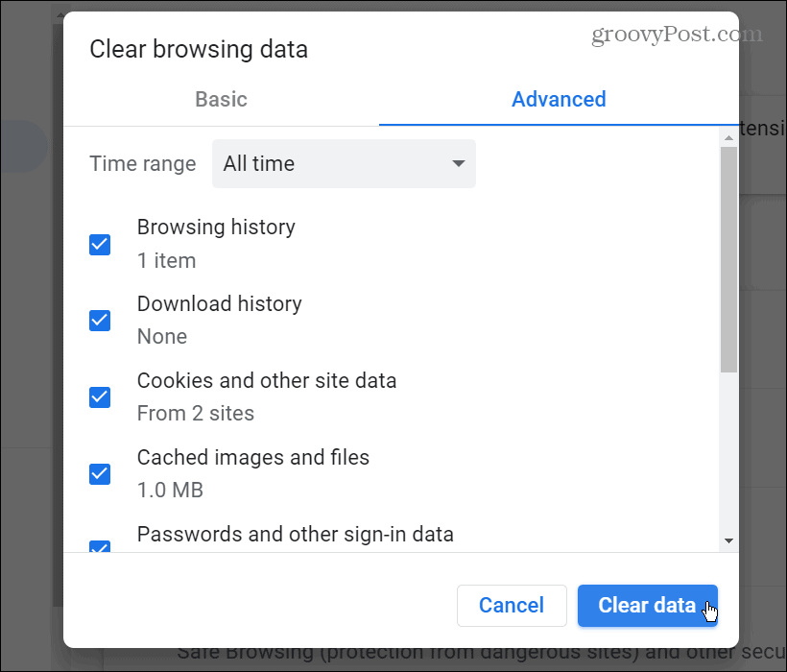The height and width of the screenshot is (672, 787).
Task: Toggle off Cookies and other site data
Action: [x=100, y=397]
